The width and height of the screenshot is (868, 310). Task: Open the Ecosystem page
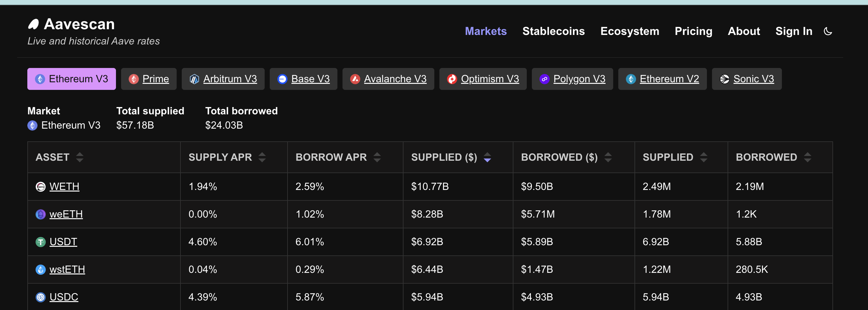(x=629, y=31)
